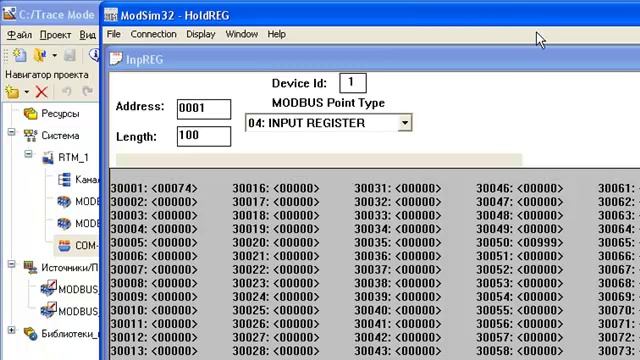This screenshot has width=640, height=360.
Task: Select register 30005 entry
Action: pos(154,242)
